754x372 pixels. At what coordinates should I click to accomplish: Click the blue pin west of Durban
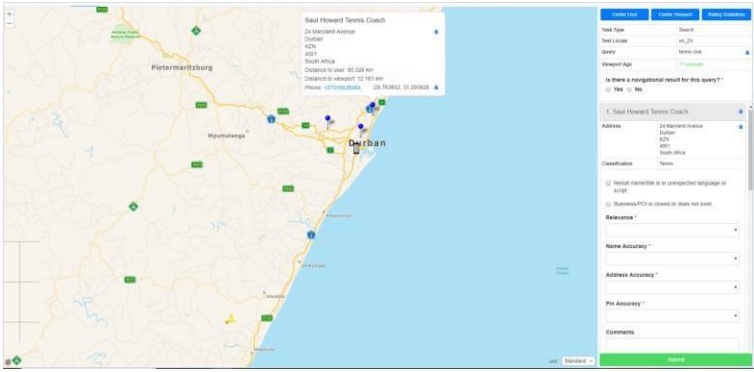click(328, 120)
